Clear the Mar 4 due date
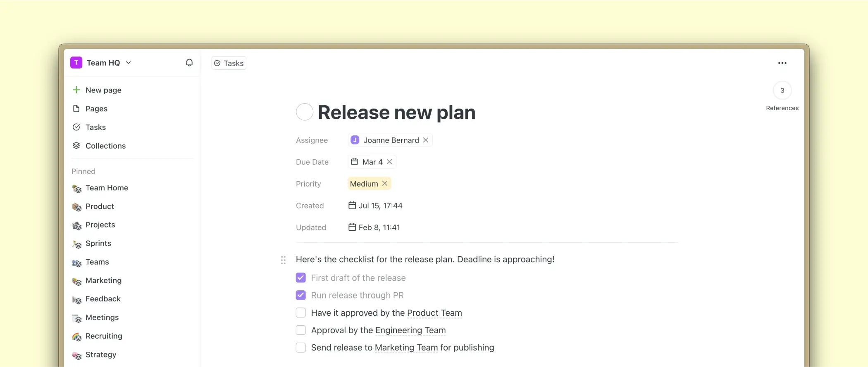The width and height of the screenshot is (868, 367). (x=389, y=162)
